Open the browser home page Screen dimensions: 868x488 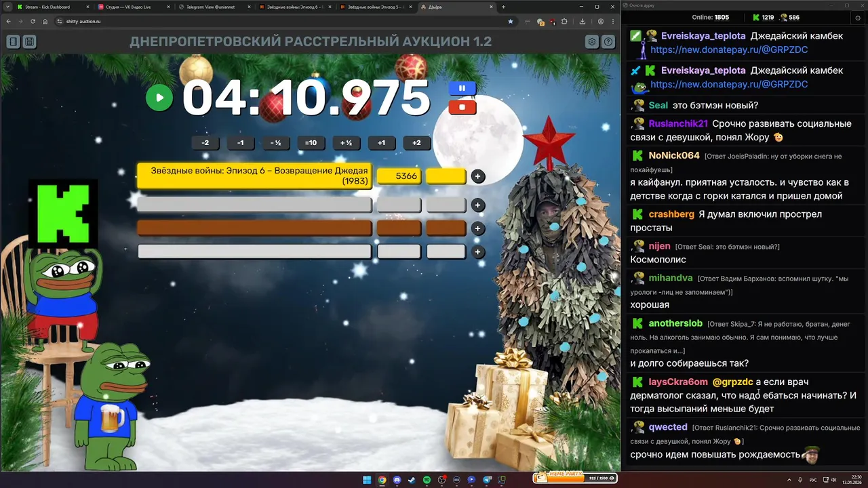(x=45, y=21)
